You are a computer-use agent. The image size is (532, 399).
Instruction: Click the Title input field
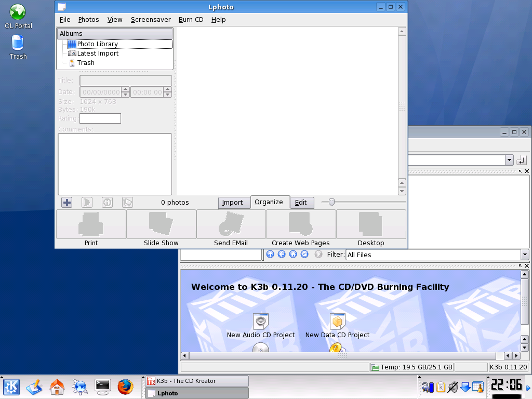pos(126,81)
